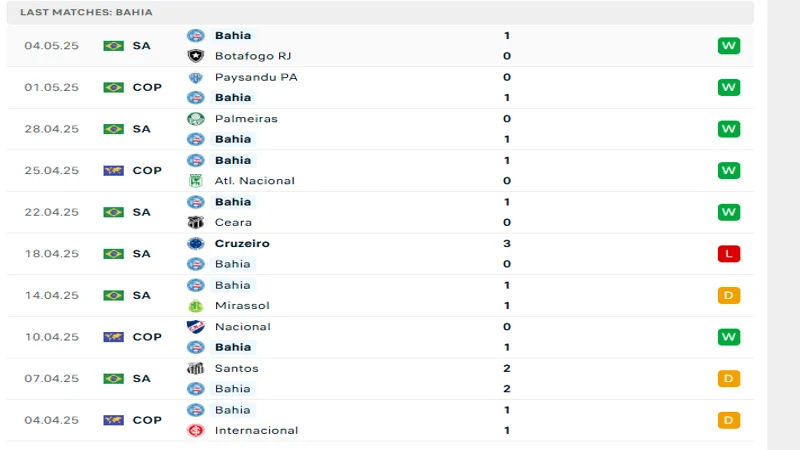The height and width of the screenshot is (450, 800).
Task: Click the Ceara club crest
Action: coord(196,222)
